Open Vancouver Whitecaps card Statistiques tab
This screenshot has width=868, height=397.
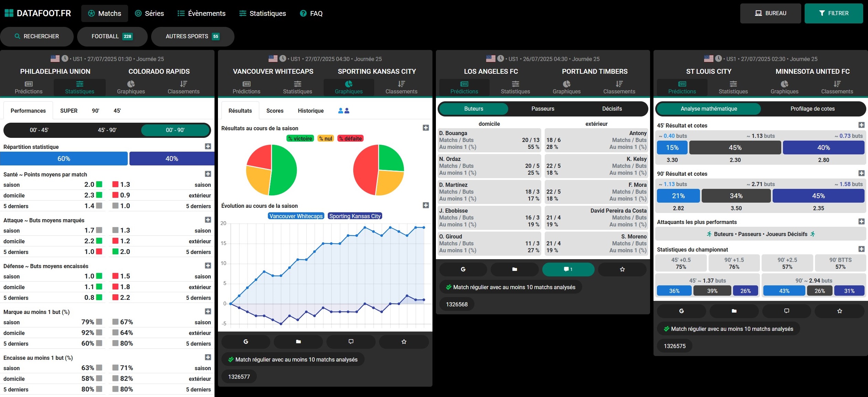click(x=297, y=87)
